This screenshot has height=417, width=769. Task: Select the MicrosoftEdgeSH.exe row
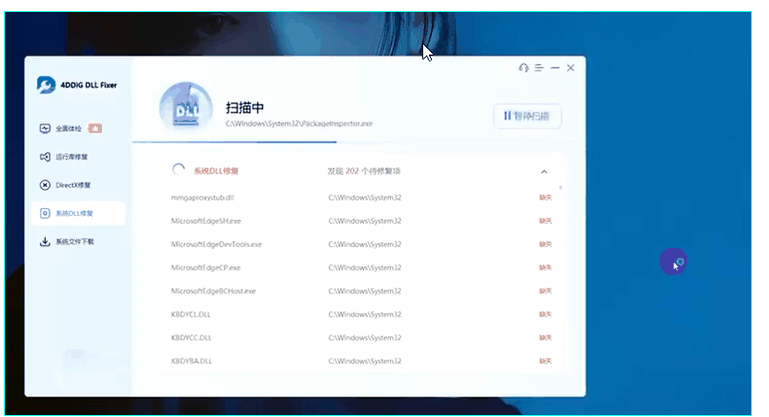click(361, 221)
